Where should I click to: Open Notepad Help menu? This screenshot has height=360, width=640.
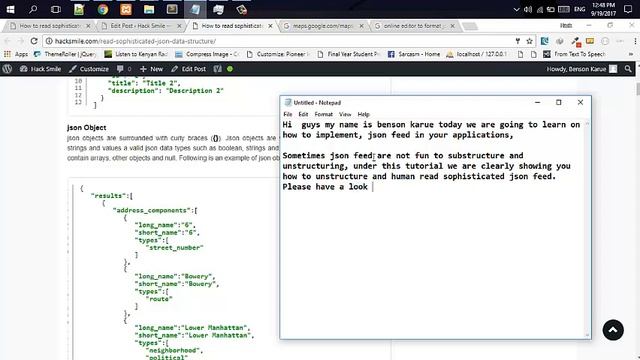click(x=363, y=114)
